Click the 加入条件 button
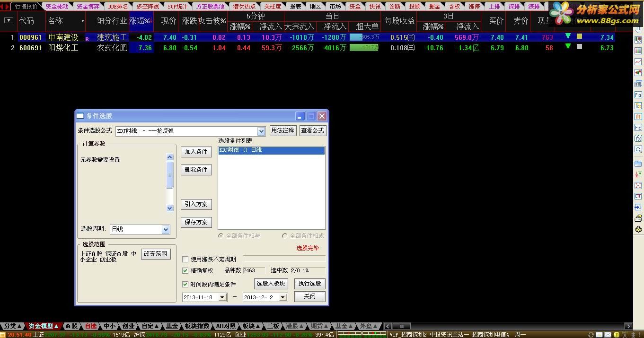The height and width of the screenshot is (338, 644). click(196, 152)
